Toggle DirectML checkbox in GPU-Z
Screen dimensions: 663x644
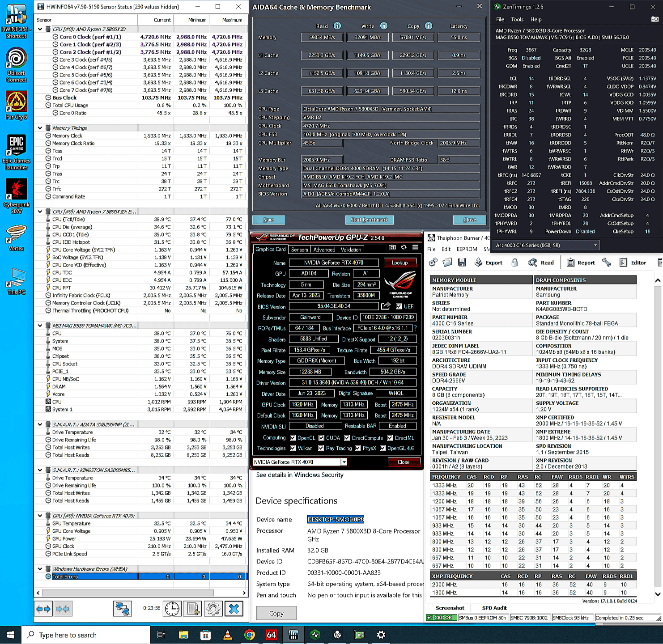tap(390, 438)
